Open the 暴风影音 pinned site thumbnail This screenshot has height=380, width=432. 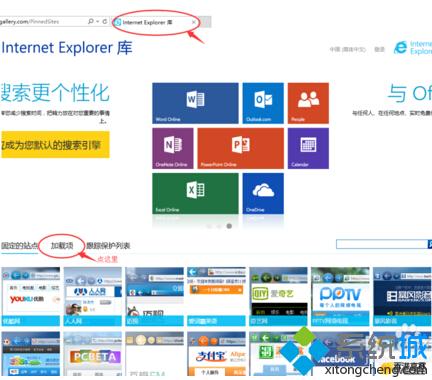(x=402, y=297)
